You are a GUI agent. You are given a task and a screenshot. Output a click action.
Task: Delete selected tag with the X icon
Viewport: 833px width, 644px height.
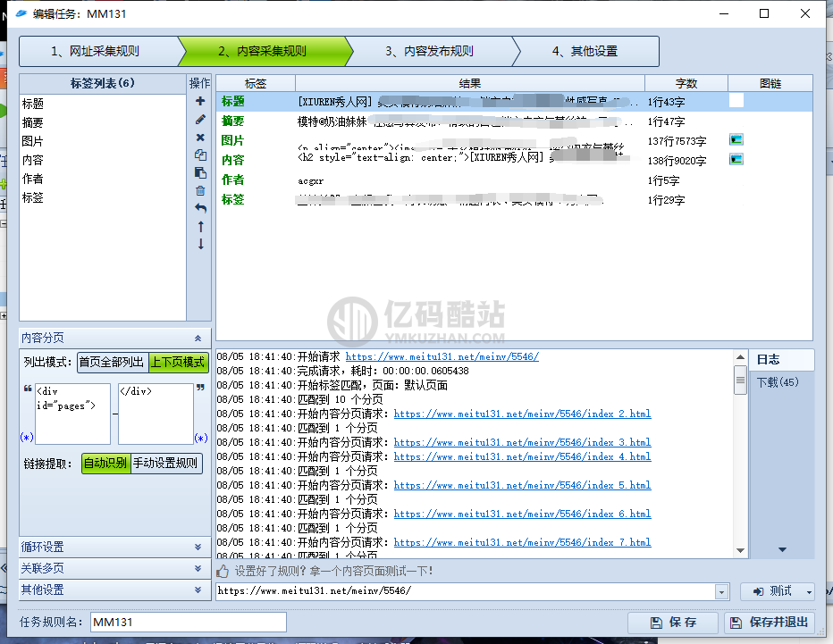(x=200, y=138)
